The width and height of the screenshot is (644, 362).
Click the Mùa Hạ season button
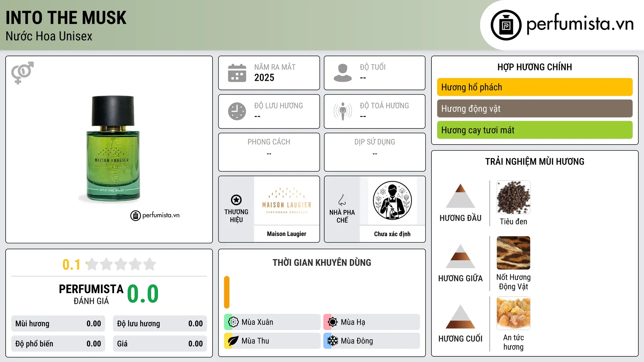(372, 322)
